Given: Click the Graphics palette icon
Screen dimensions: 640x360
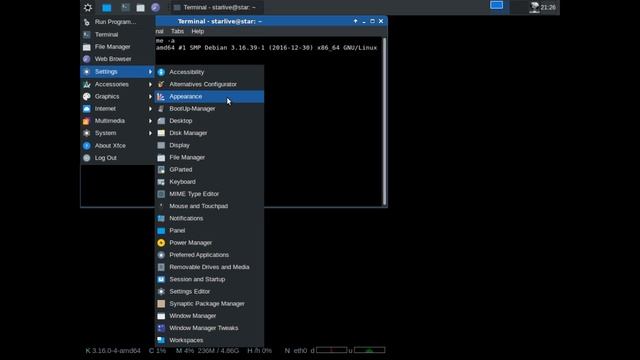Looking at the screenshot, I should pyautogui.click(x=87, y=96).
